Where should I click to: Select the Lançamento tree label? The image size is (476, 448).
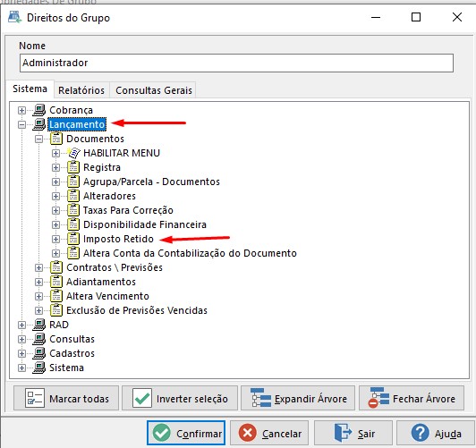pyautogui.click(x=77, y=124)
